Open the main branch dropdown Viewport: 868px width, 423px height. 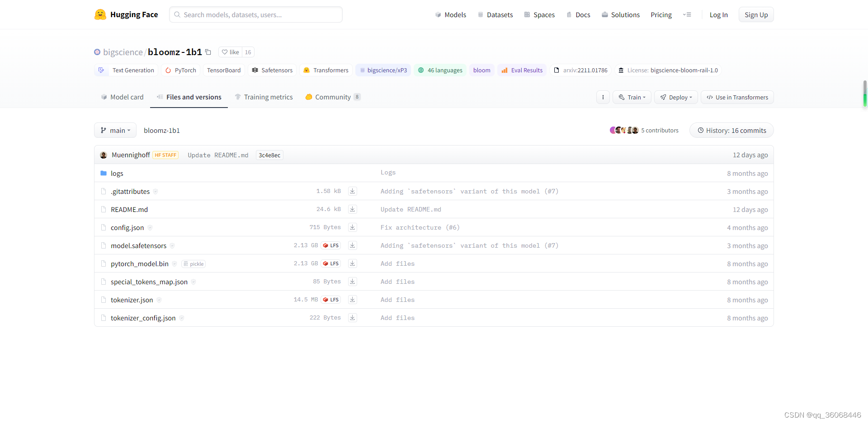pyautogui.click(x=115, y=130)
